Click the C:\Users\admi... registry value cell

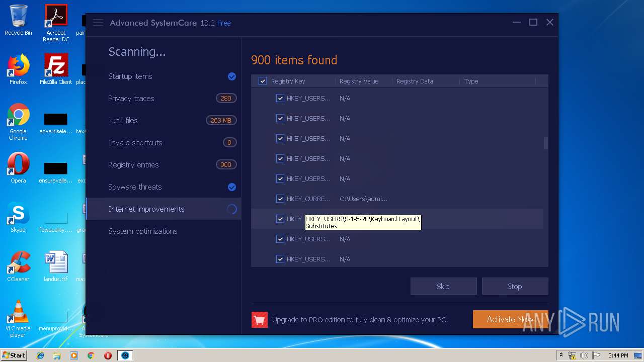coord(363,199)
